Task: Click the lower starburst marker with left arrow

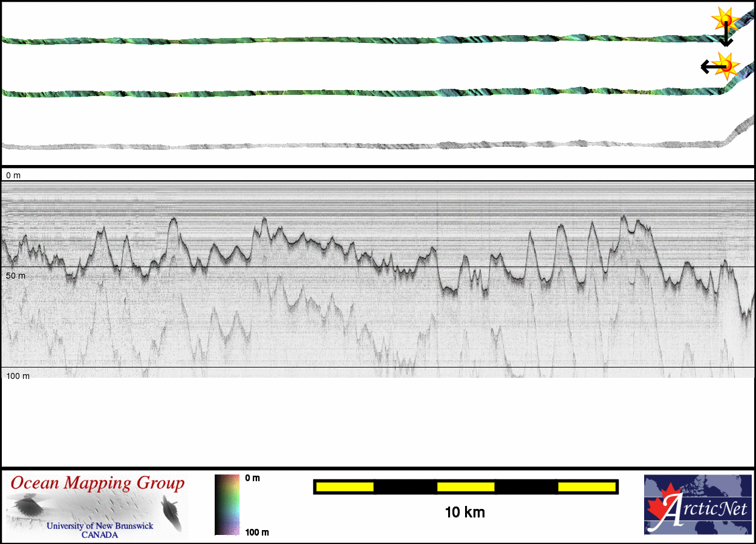Action: pos(728,64)
